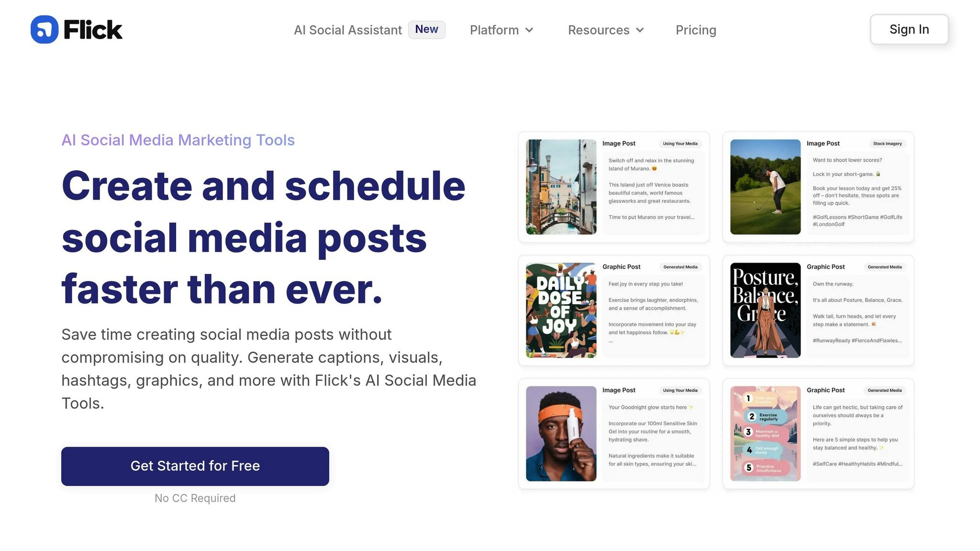Click the New badge
The width and height of the screenshot is (980, 551).
click(x=426, y=29)
